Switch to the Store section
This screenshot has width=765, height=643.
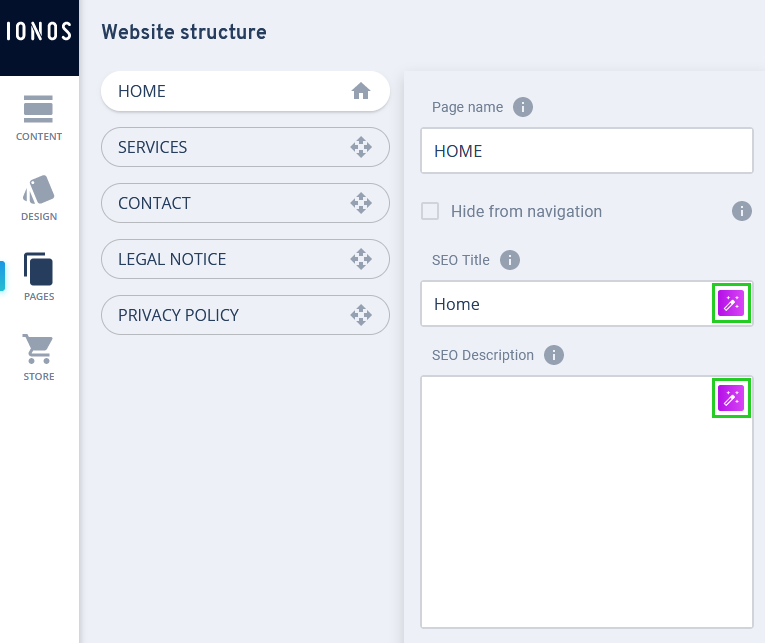tap(39, 358)
